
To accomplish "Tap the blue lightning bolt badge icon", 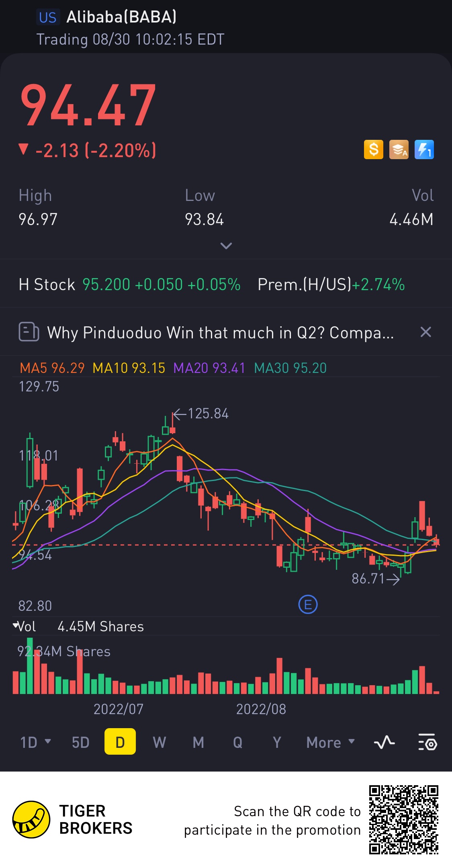I will 424,149.
